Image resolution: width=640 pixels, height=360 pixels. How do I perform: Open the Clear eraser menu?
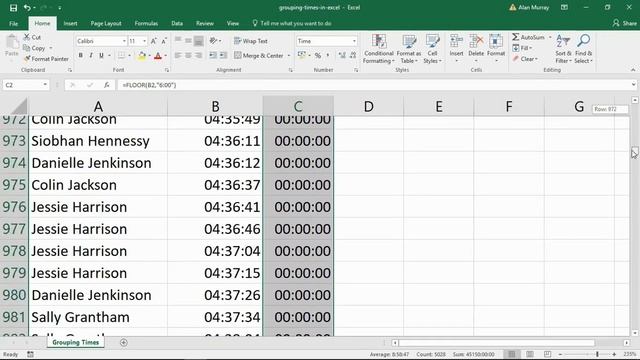tap(525, 59)
